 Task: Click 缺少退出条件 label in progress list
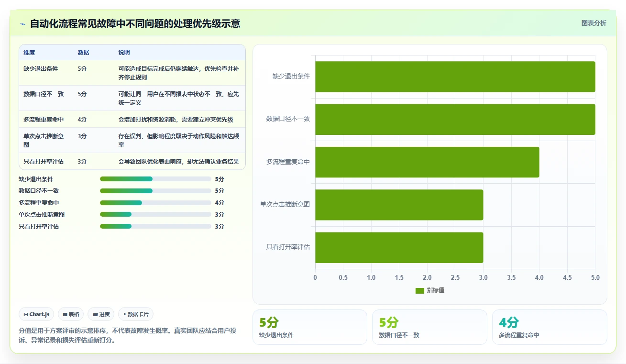36,179
